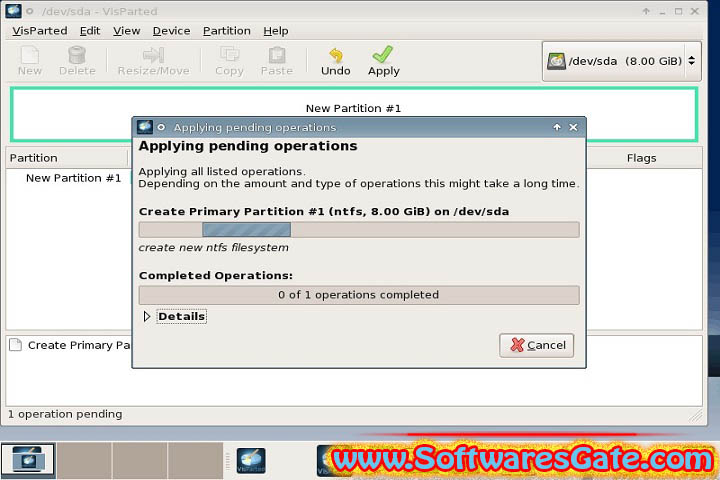Click the disk drive icon in device selector
The width and height of the screenshot is (720, 480).
pyautogui.click(x=556, y=61)
